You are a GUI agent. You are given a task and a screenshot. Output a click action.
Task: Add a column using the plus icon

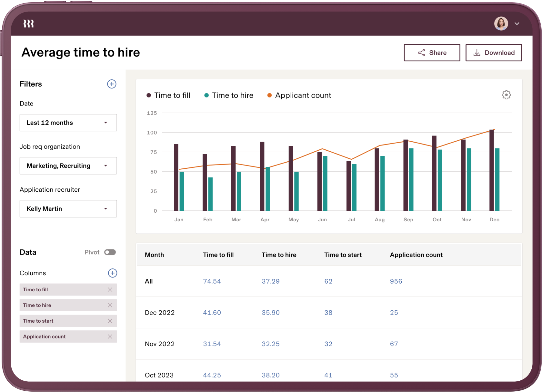(112, 273)
